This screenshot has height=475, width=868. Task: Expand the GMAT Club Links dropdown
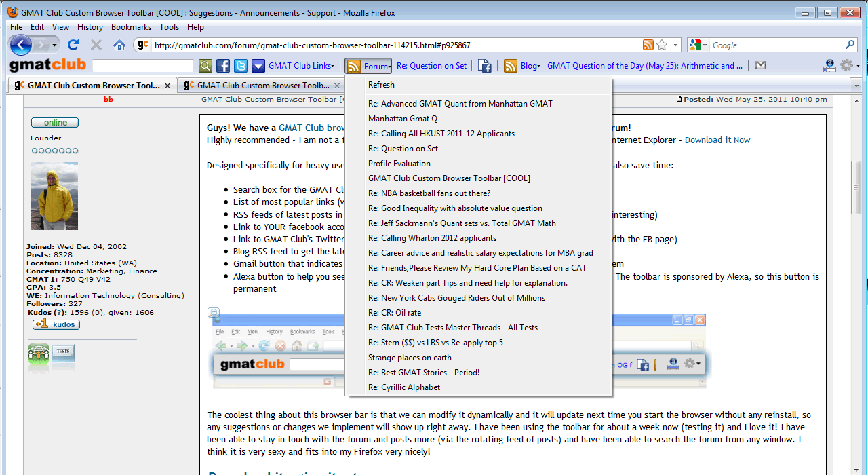pos(302,66)
